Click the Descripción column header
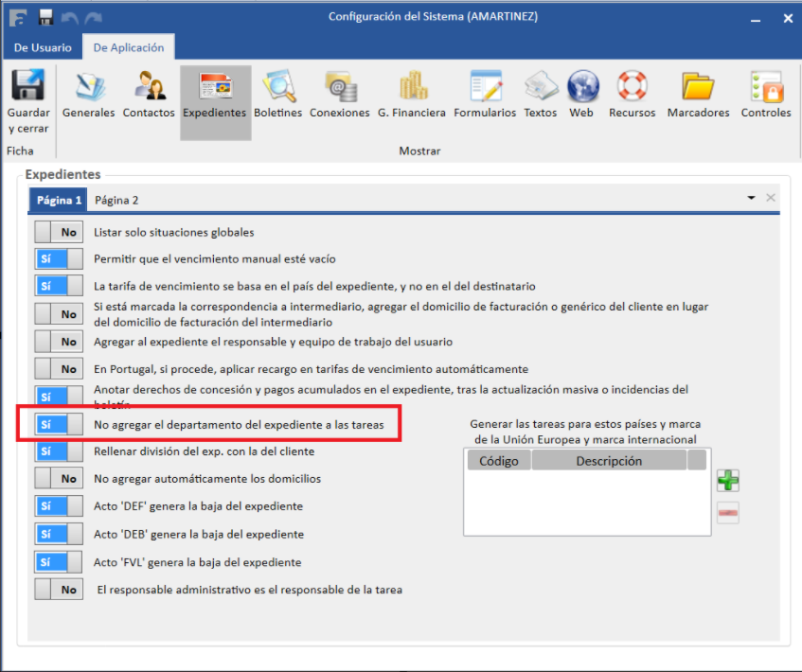The height and width of the screenshot is (672, 802). (608, 461)
